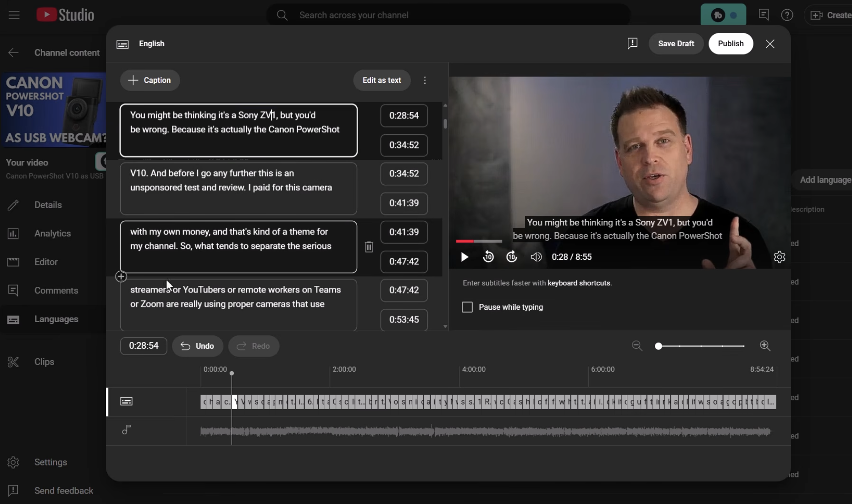This screenshot has height=504, width=852.
Task: Play the video preview
Action: [465, 257]
